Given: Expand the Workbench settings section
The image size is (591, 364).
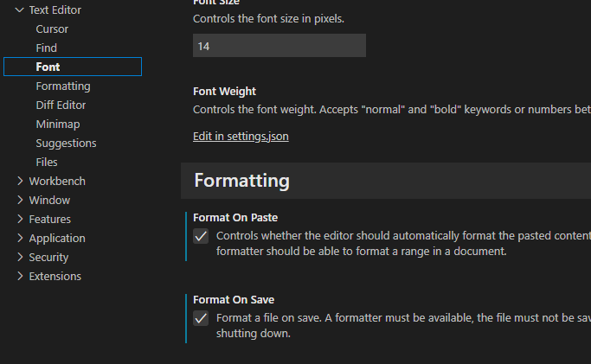Looking at the screenshot, I should coord(20,181).
